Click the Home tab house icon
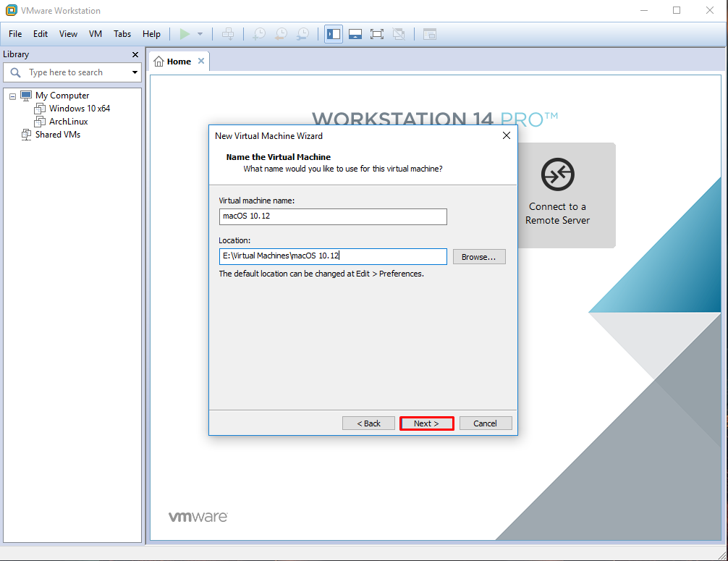 (x=158, y=62)
